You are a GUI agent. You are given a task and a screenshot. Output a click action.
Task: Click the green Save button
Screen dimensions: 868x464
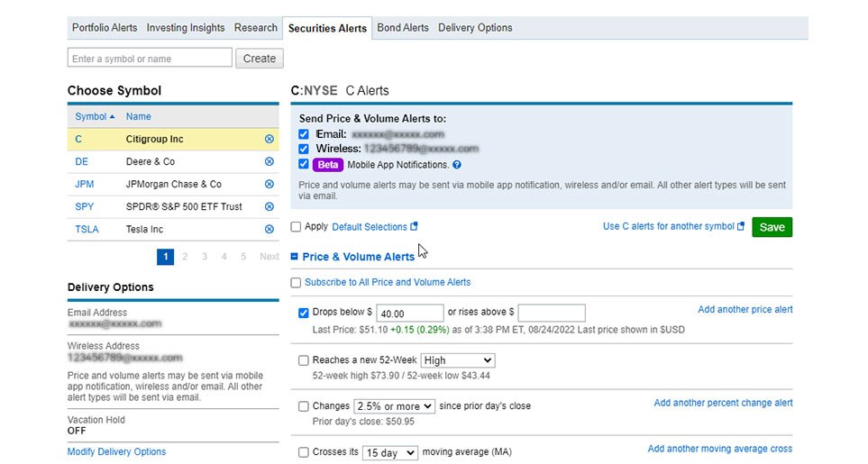coord(772,227)
